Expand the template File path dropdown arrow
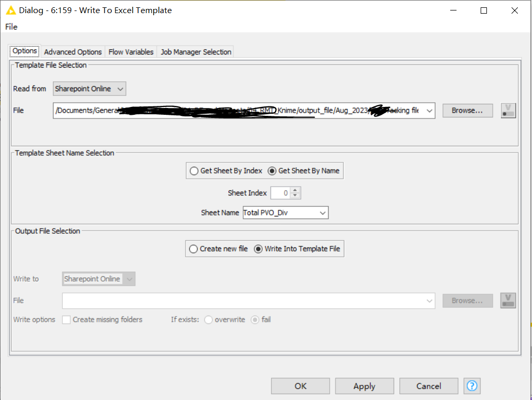This screenshot has width=532, height=400. click(x=429, y=111)
